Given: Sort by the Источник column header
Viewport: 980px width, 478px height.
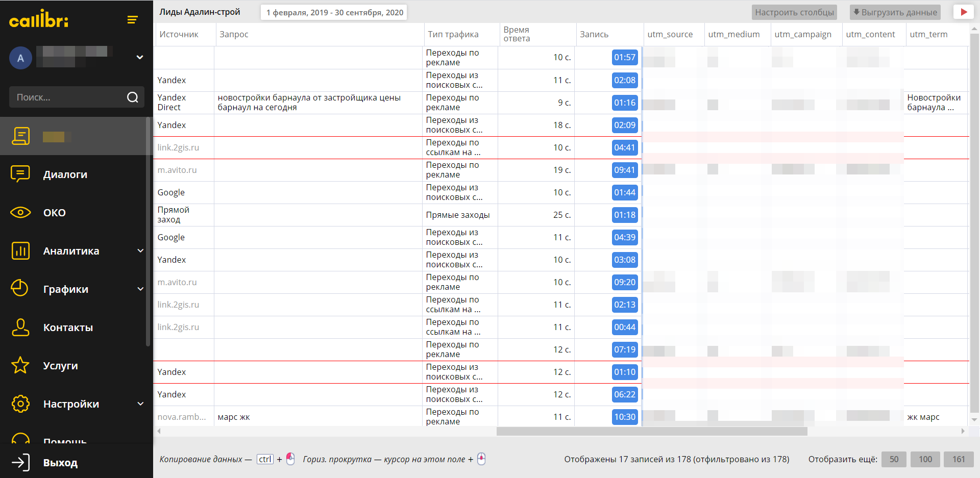Looking at the screenshot, I should (x=185, y=34).
